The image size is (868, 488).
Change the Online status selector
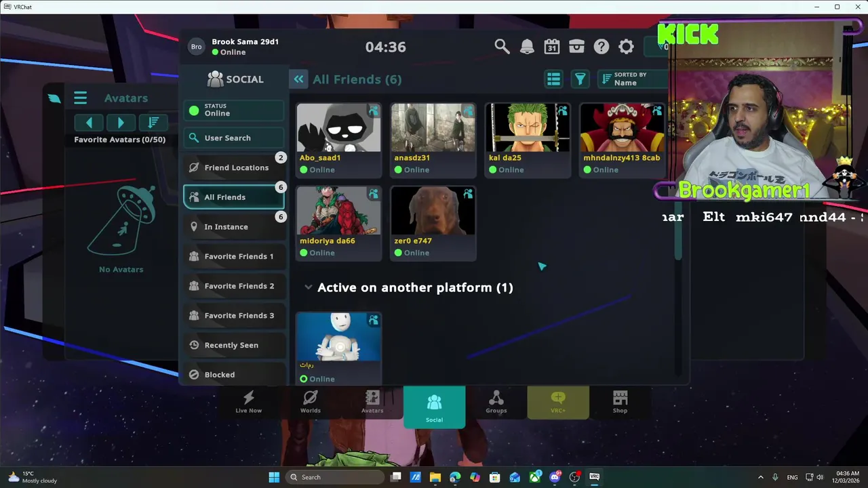tap(234, 110)
